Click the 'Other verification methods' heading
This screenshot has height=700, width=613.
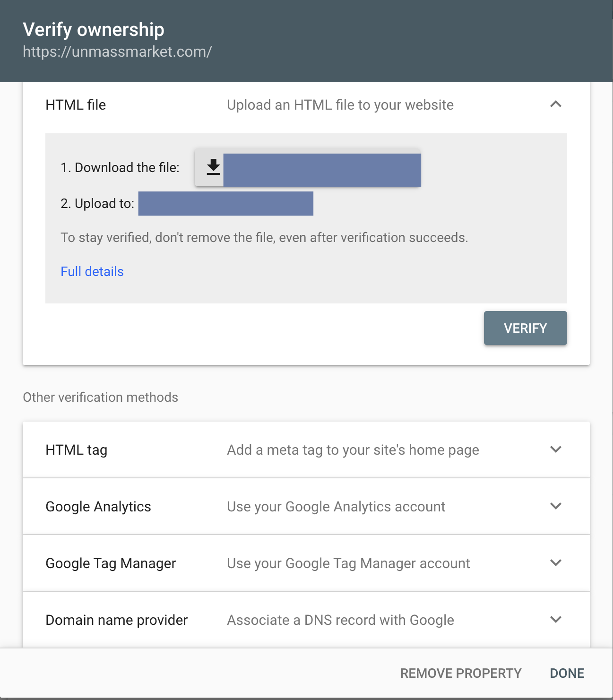coord(101,397)
